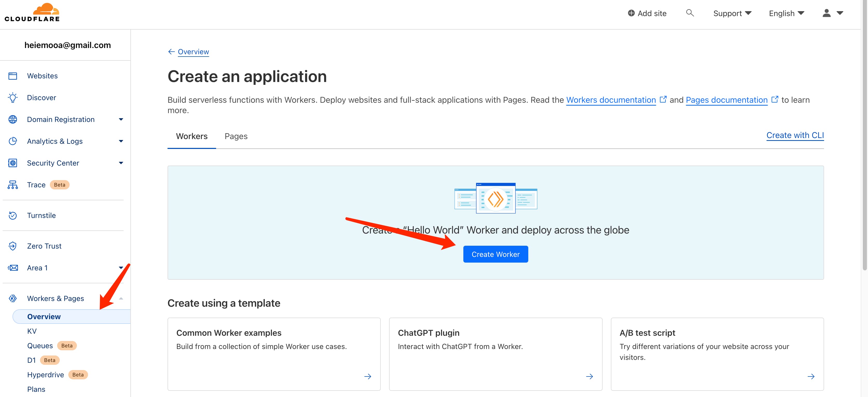Go back via the Overview breadcrumb link
Viewport: 868px width, 397px height.
click(193, 52)
